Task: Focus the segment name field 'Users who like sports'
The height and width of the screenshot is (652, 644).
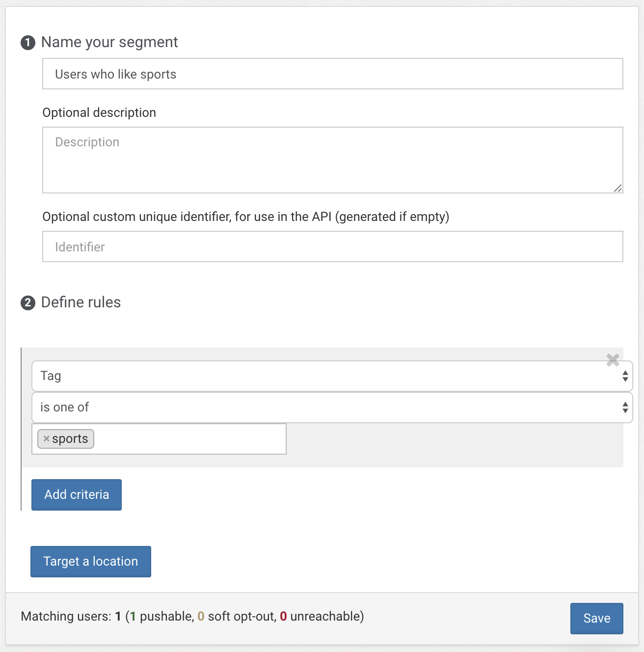Action: click(332, 74)
